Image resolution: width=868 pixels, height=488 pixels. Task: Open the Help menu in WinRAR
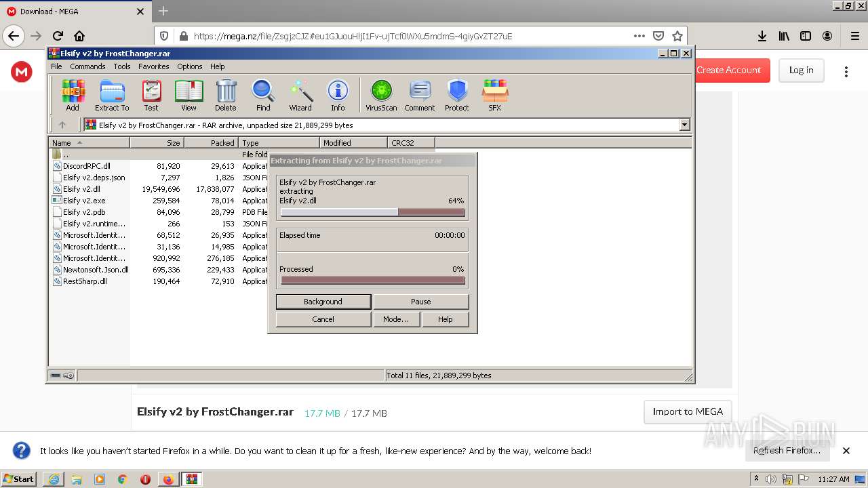[217, 66]
